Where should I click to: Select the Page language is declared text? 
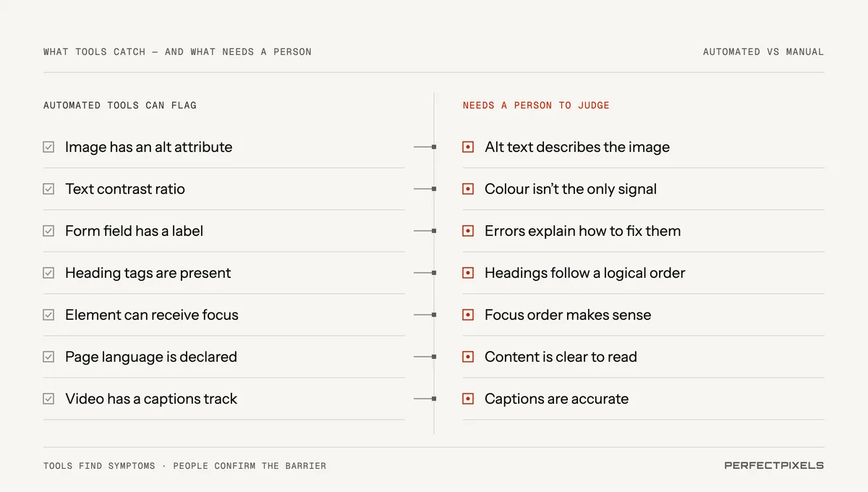tap(151, 357)
